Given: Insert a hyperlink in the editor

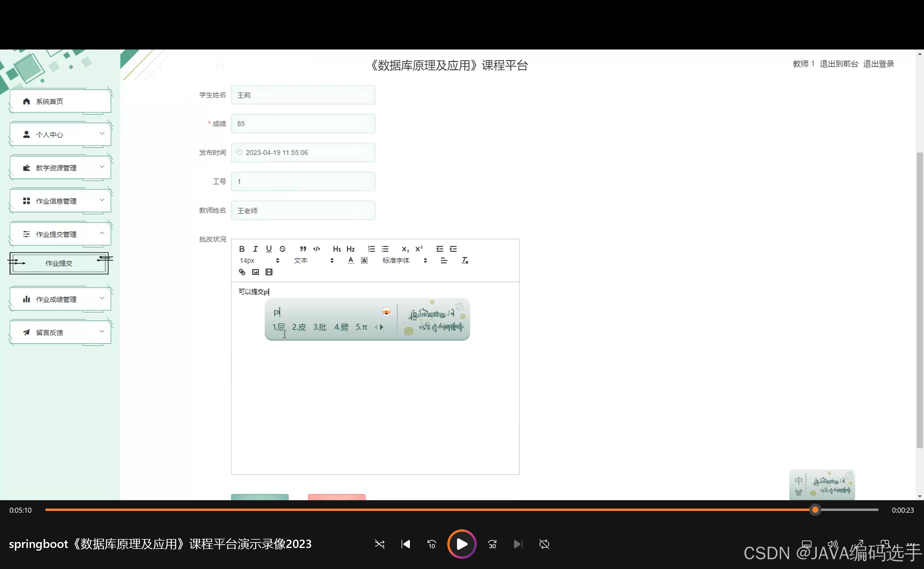Looking at the screenshot, I should click(x=242, y=272).
